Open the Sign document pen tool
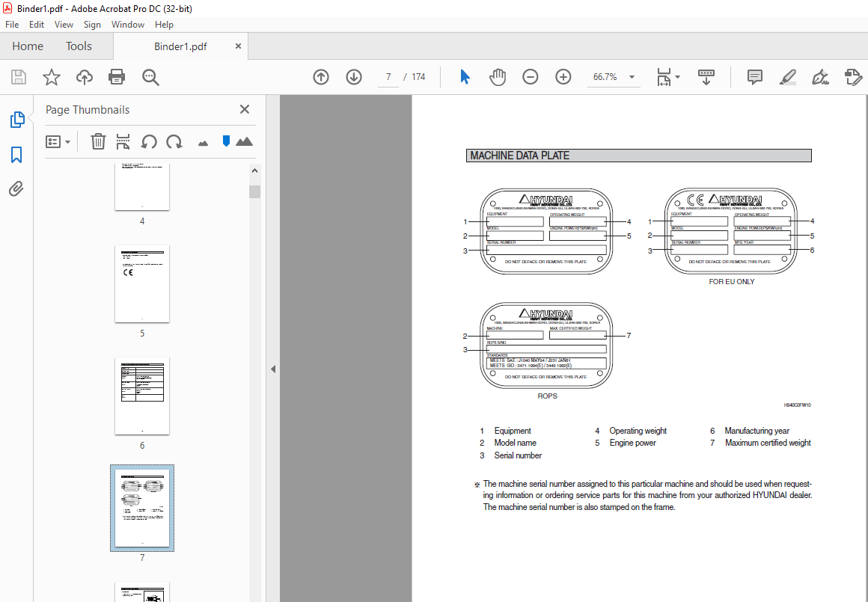This screenshot has height=602, width=868. pos(820,77)
